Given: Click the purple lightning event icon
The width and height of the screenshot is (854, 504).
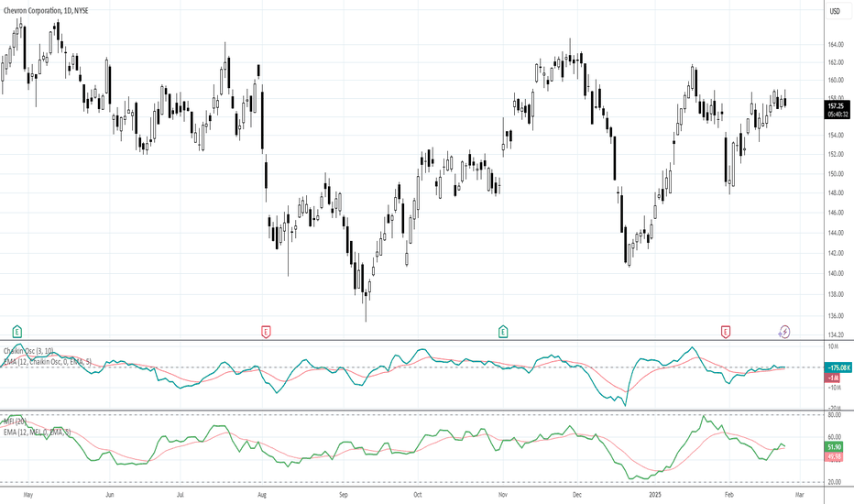Looking at the screenshot, I should [783, 332].
